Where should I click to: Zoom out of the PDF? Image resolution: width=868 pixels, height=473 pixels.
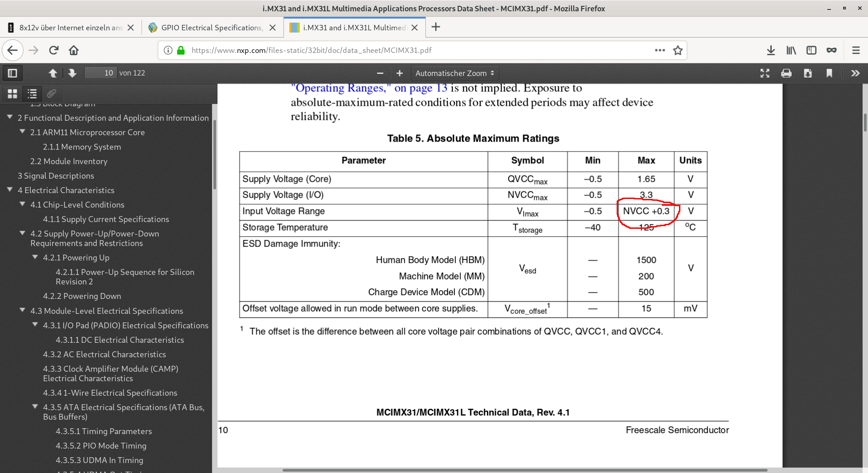(x=380, y=73)
